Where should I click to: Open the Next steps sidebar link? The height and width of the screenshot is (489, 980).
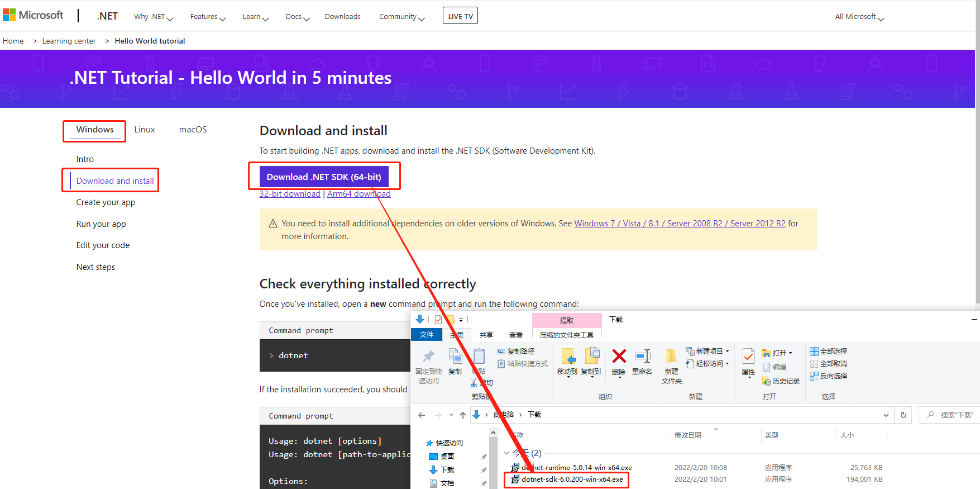pos(95,267)
